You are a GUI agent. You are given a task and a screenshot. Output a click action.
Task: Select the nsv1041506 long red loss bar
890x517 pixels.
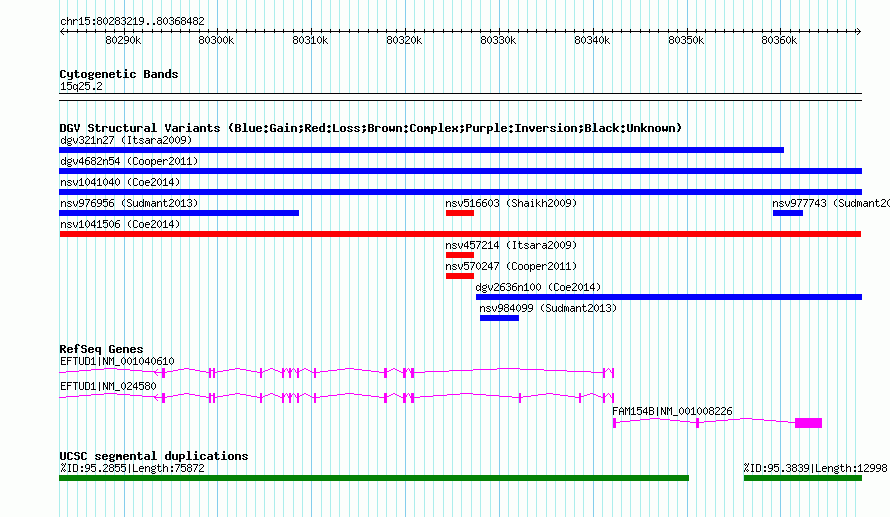click(x=460, y=234)
